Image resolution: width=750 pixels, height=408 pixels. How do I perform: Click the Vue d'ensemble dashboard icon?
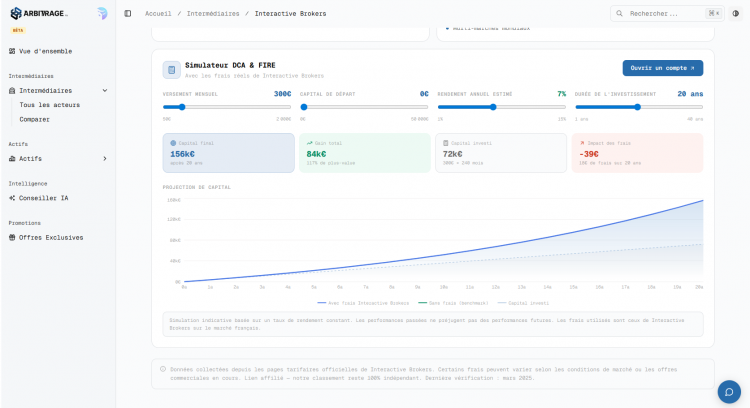pos(12,51)
